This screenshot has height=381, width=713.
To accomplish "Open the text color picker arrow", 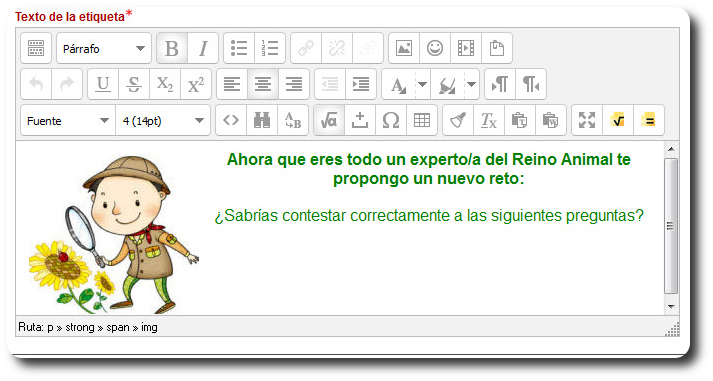I will click(422, 84).
